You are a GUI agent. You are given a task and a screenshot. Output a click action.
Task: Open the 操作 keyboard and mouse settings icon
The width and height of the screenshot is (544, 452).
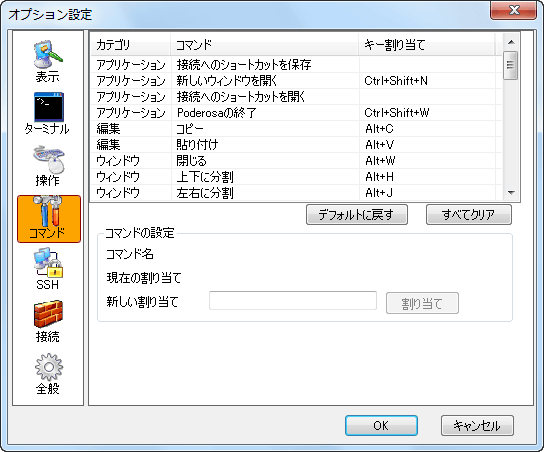point(48,165)
